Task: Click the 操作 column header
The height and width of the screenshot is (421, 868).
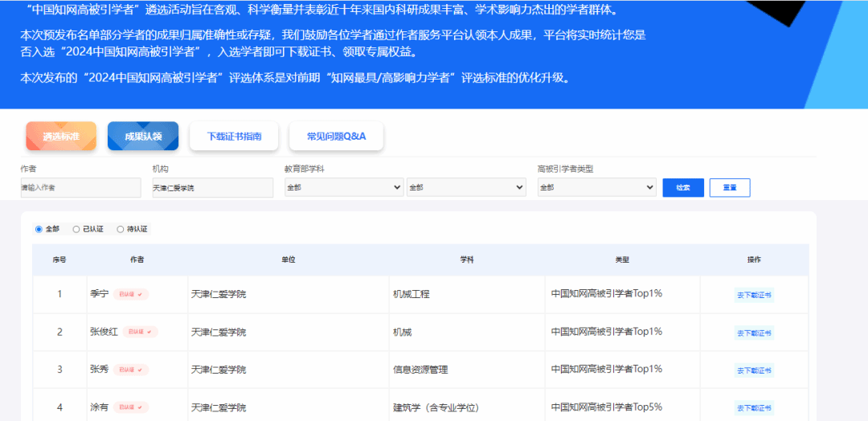Action: tap(754, 260)
